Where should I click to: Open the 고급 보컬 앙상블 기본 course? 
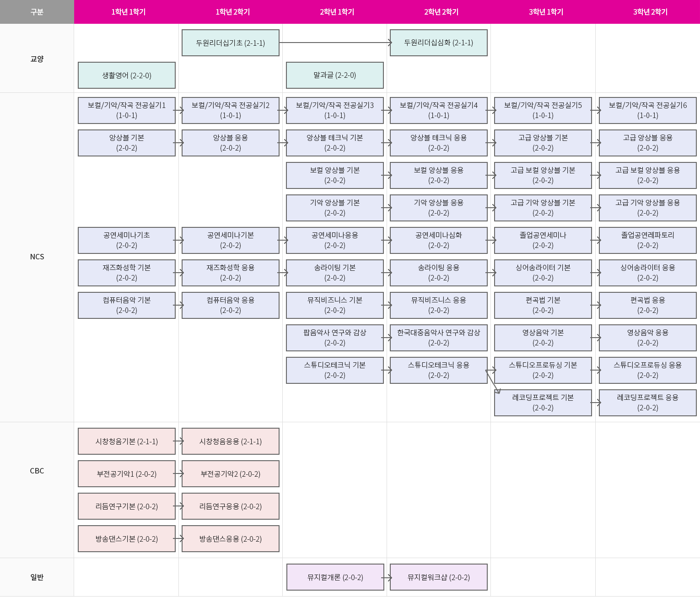point(543,175)
